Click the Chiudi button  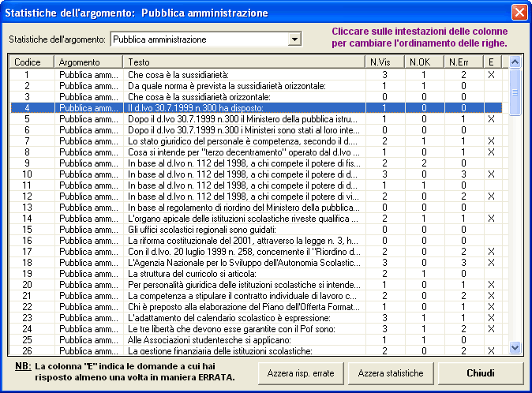pyautogui.click(x=480, y=372)
